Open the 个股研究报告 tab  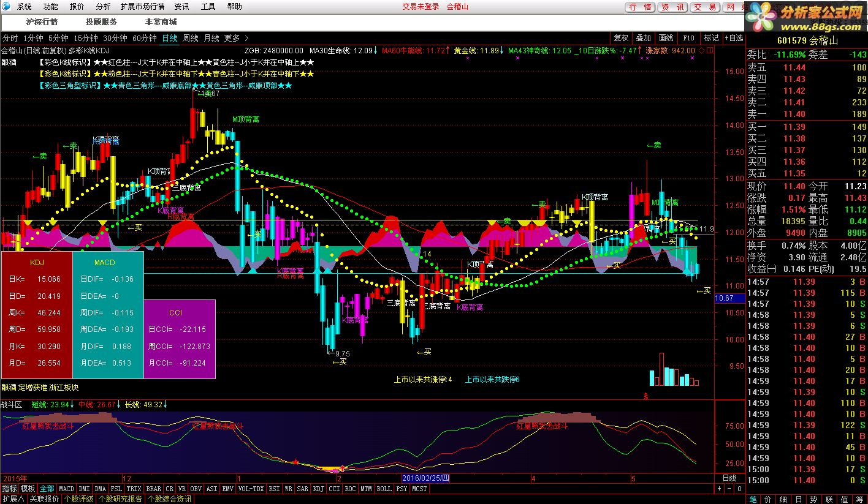[x=121, y=499]
